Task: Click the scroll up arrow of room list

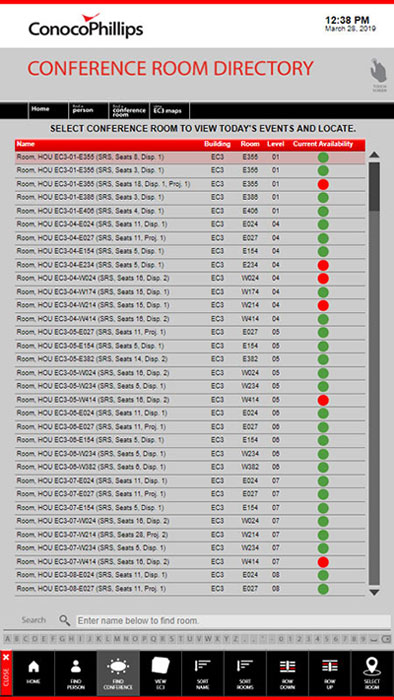Action: tap(374, 155)
